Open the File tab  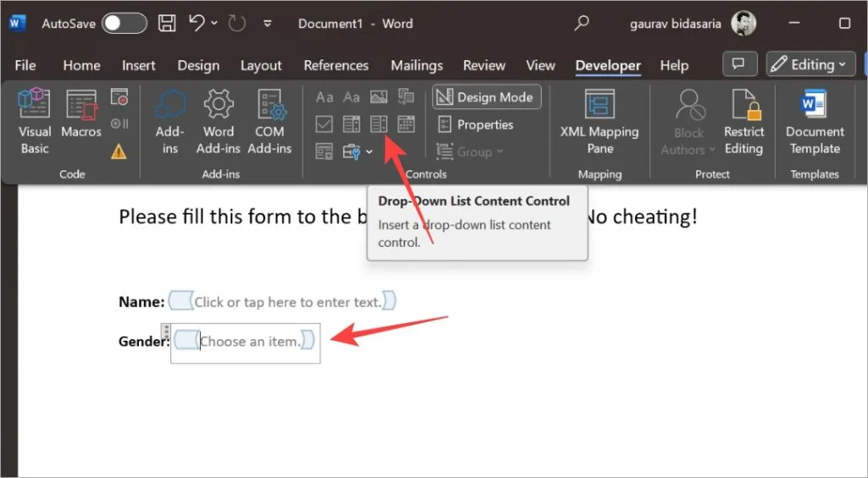25,65
